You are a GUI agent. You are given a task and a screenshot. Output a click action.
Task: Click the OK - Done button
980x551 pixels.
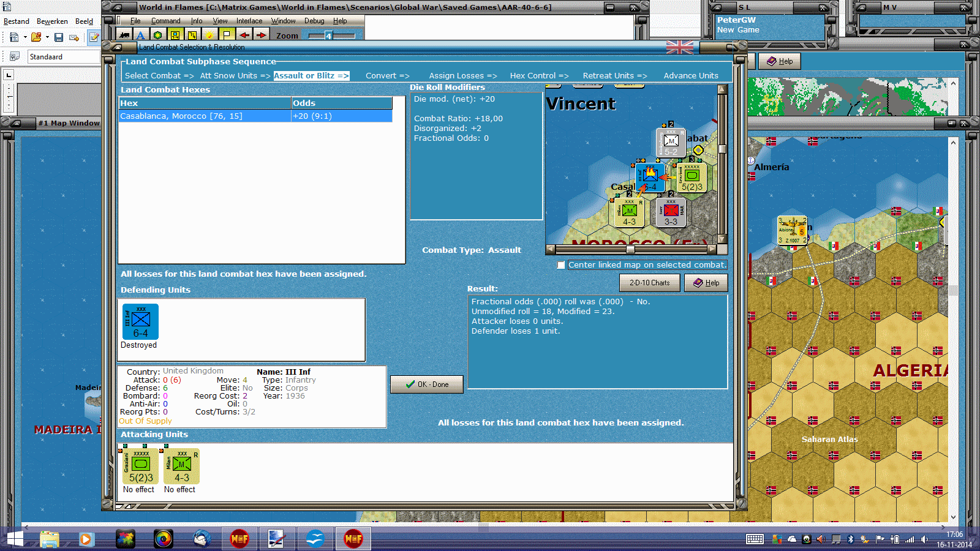427,384
